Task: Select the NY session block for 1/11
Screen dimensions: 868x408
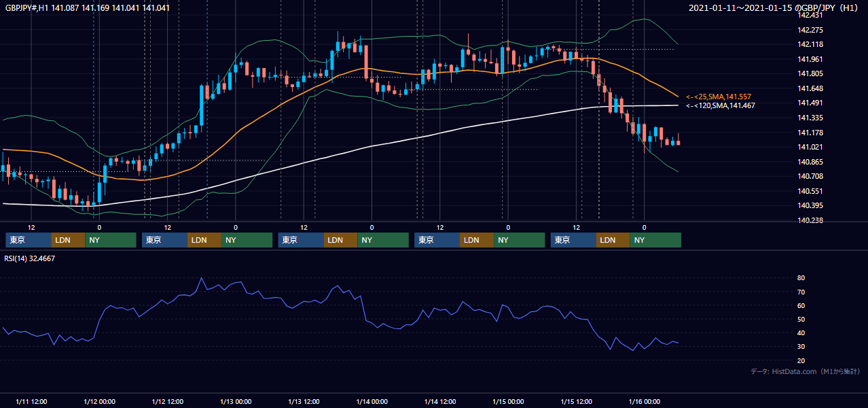Action: point(111,240)
